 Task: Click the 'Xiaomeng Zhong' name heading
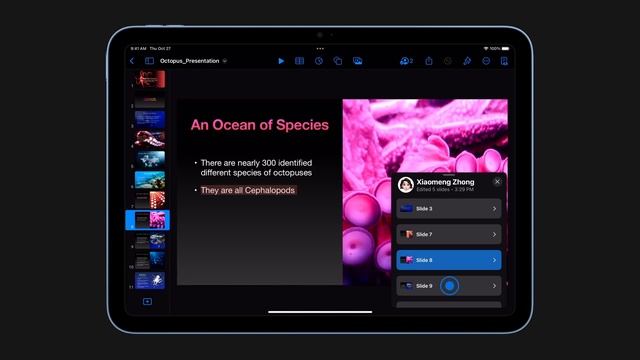pyautogui.click(x=445, y=182)
